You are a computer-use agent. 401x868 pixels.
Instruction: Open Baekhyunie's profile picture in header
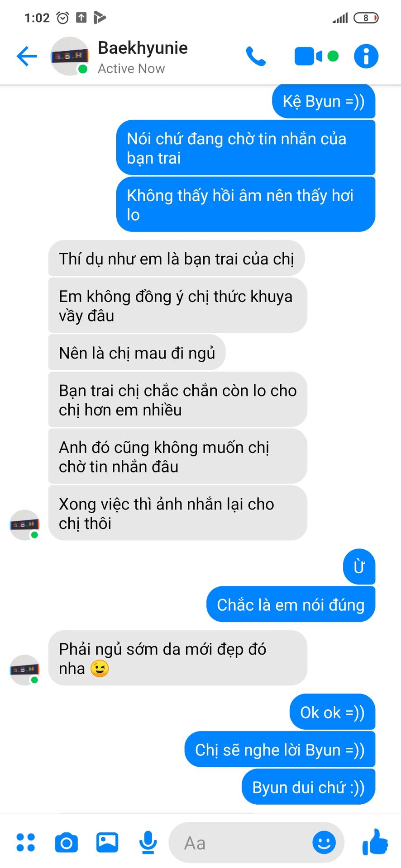(69, 56)
